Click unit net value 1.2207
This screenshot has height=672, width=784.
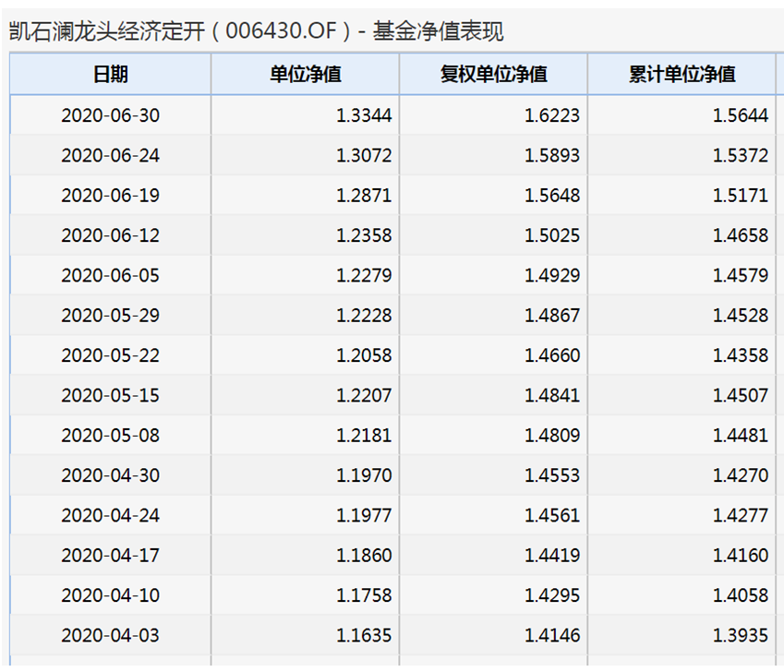[364, 395]
